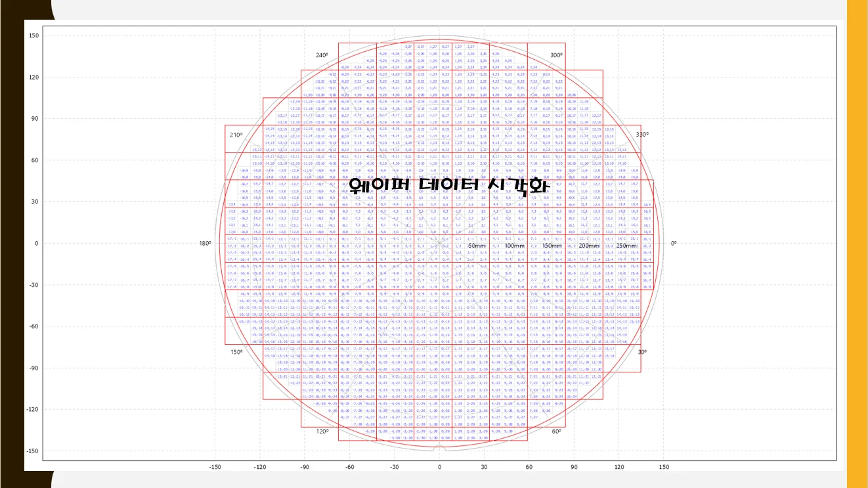The image size is (868, 488).
Task: Click y-axis tick label 120
Action: 35,78
